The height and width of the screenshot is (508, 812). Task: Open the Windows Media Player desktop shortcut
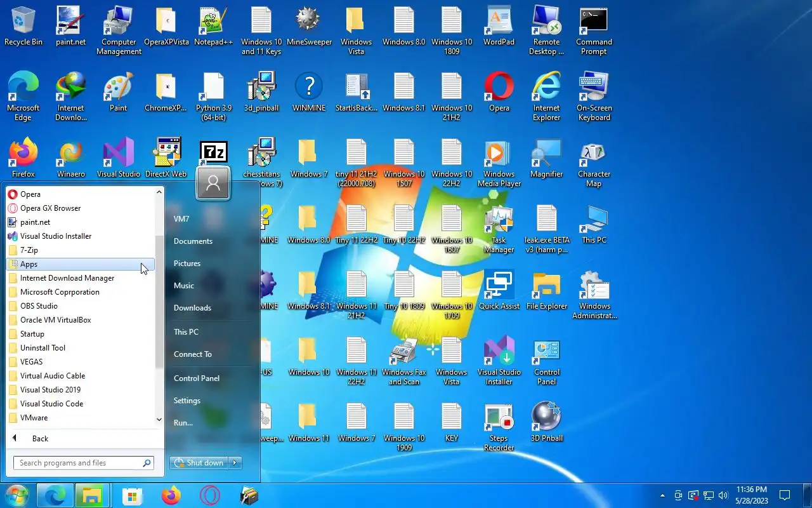pyautogui.click(x=499, y=163)
